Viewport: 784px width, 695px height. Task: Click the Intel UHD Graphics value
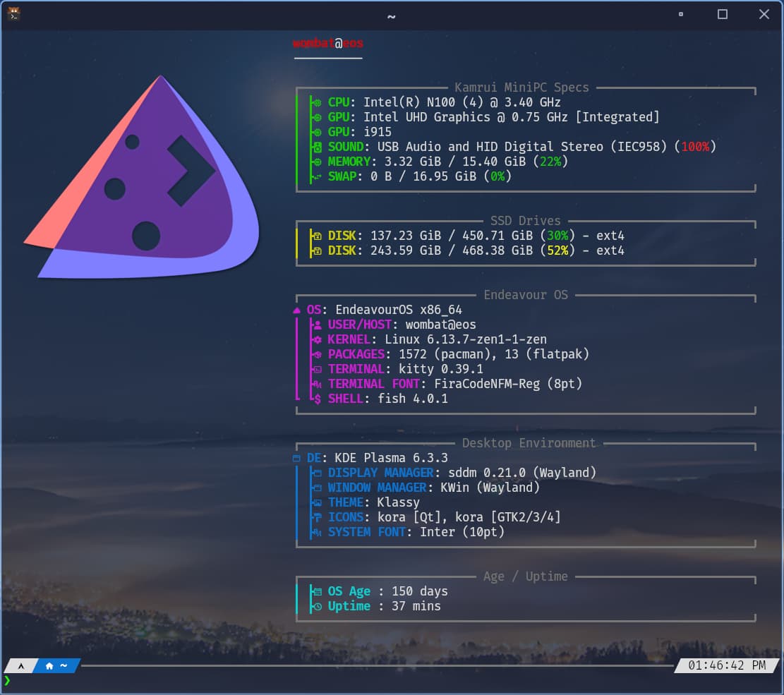pos(511,118)
